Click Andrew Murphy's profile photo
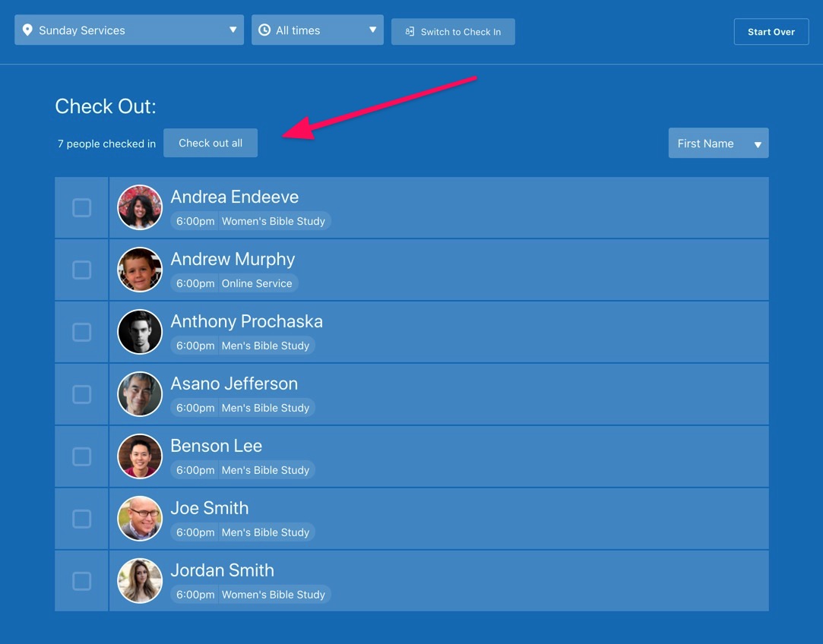The width and height of the screenshot is (823, 644). [x=140, y=270]
